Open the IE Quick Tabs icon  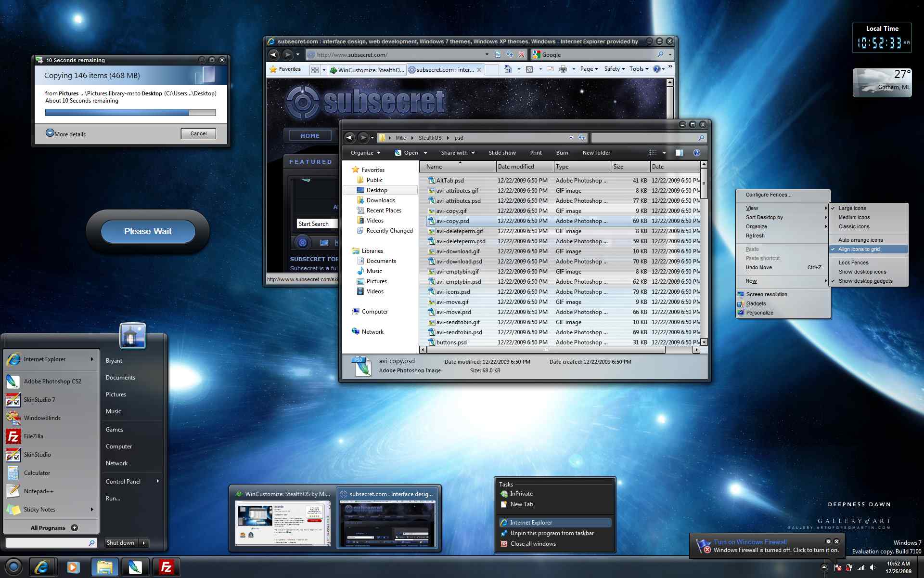tap(315, 70)
